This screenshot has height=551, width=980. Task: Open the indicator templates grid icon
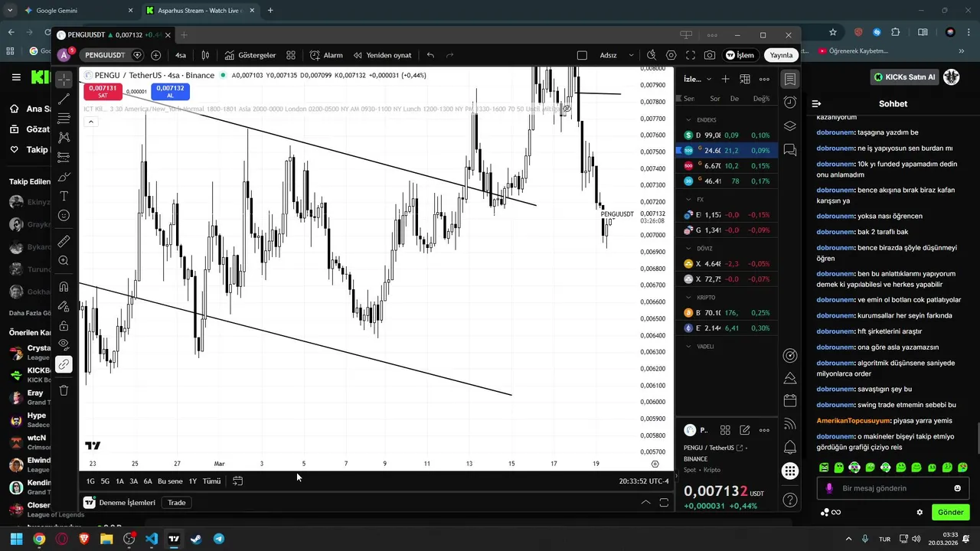pyautogui.click(x=291, y=55)
